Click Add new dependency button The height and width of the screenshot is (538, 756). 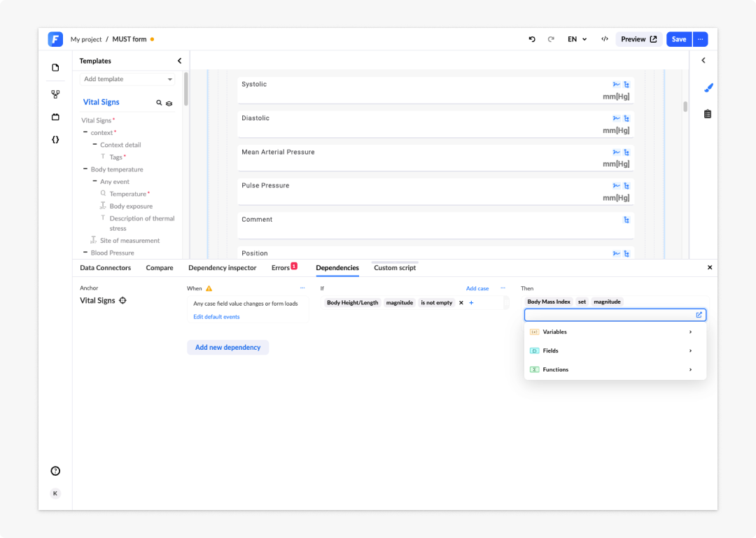(x=227, y=347)
